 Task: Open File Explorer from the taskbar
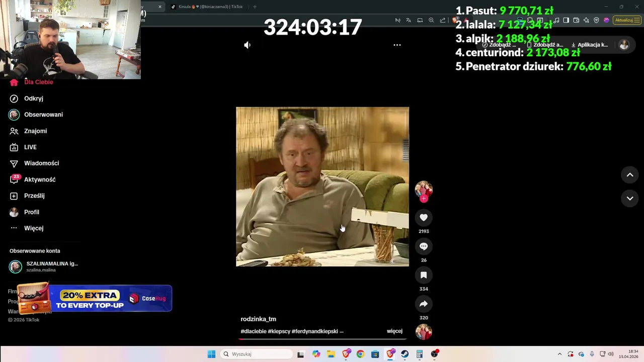[331, 354]
